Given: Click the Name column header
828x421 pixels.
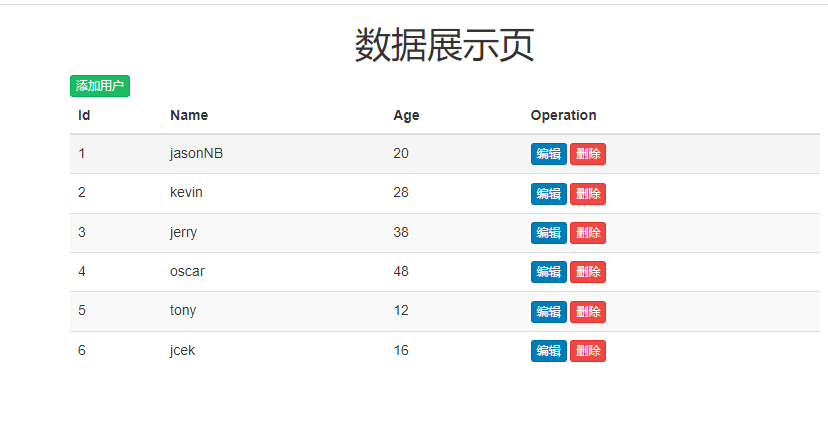Looking at the screenshot, I should click(189, 115).
